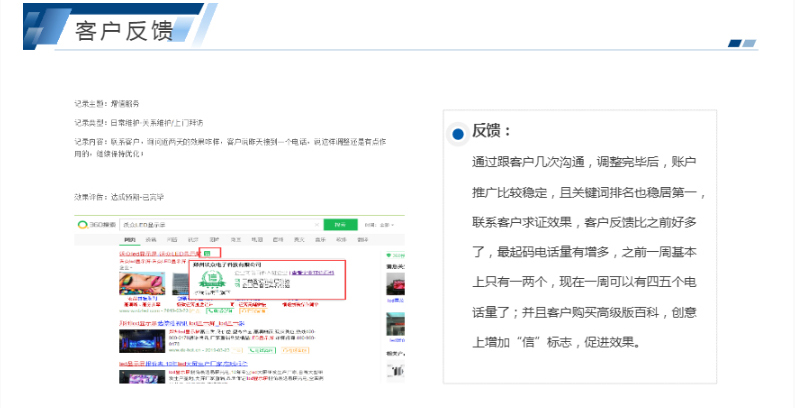Viewport: 795px width, 408px height.
Task: Click the green shield icon in right sidebar
Action: pyautogui.click(x=389, y=255)
